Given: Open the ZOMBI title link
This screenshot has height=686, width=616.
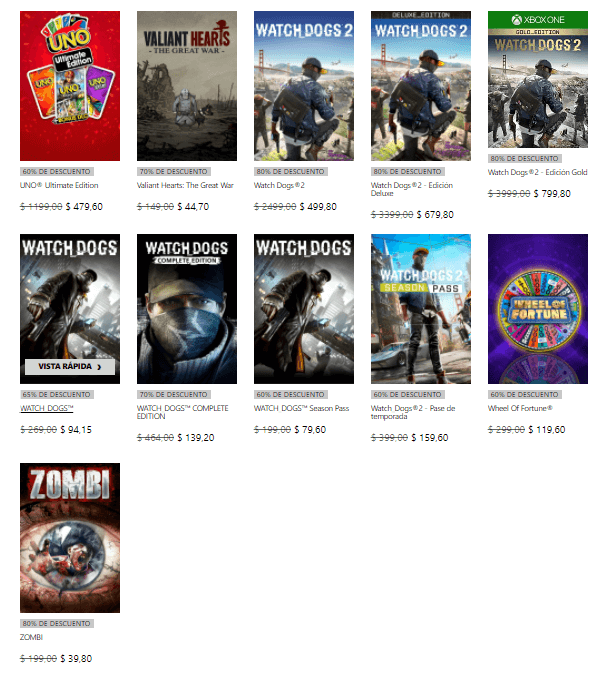Looking at the screenshot, I should 31,637.
